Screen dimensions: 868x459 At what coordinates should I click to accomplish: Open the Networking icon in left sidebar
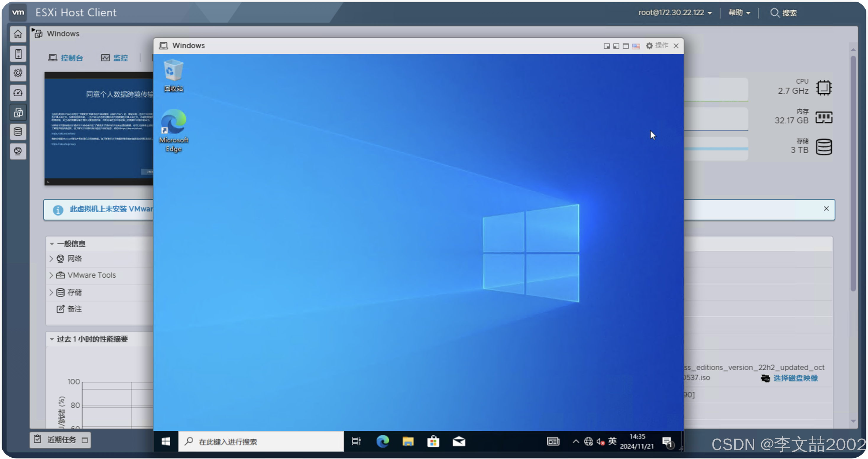[18, 151]
